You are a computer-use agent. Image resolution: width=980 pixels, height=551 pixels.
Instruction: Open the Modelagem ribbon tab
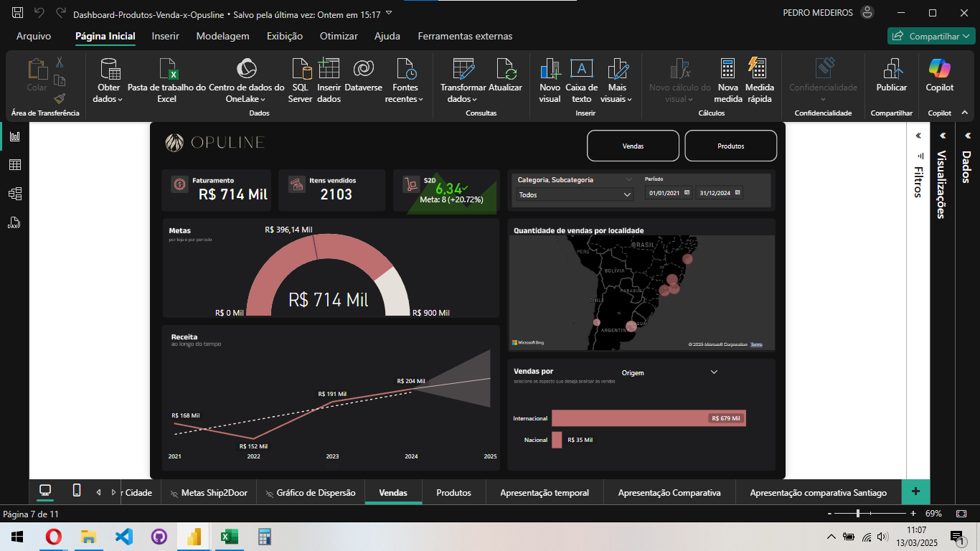click(222, 36)
